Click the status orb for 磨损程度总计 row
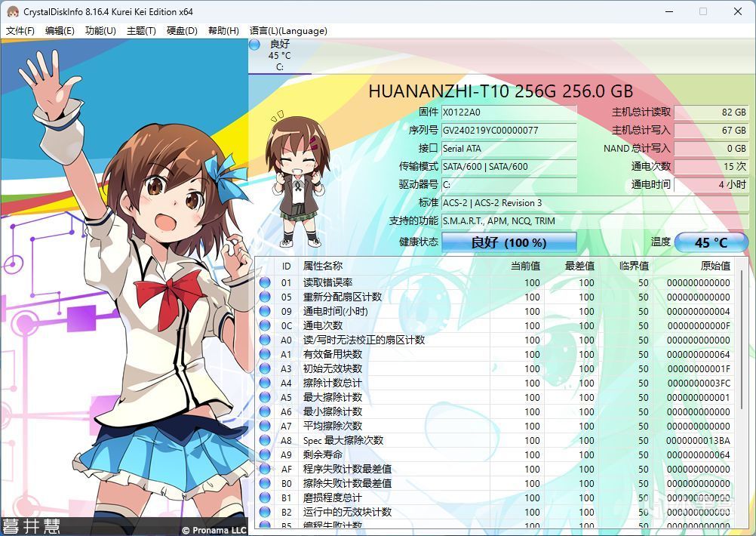The image size is (756, 536). click(265, 497)
